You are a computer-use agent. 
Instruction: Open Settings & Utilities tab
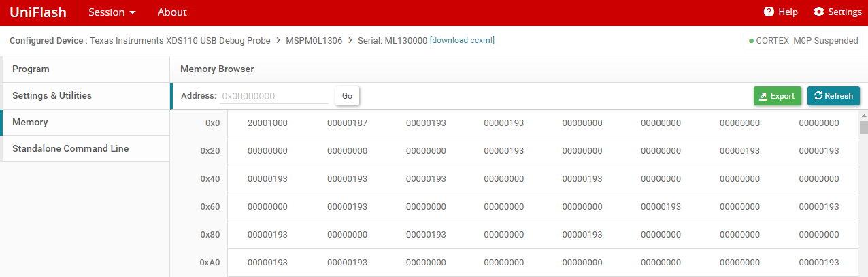[86, 96]
